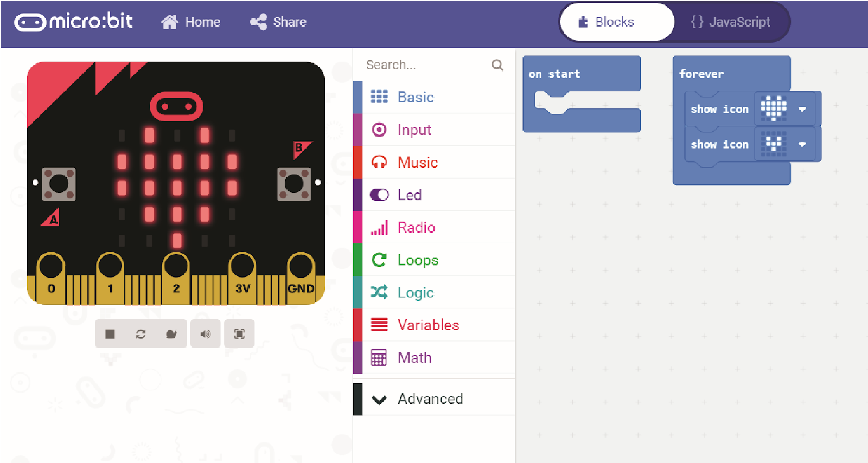868x463 pixels.
Task: Open the Radio blocks category
Action: tap(434, 227)
